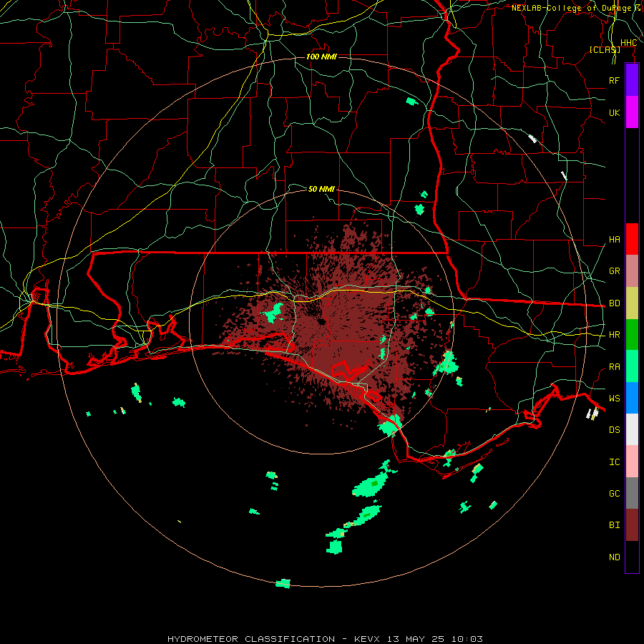Image resolution: width=644 pixels, height=644 pixels.
Task: Click the HA red legend swatch
Action: coord(632,239)
